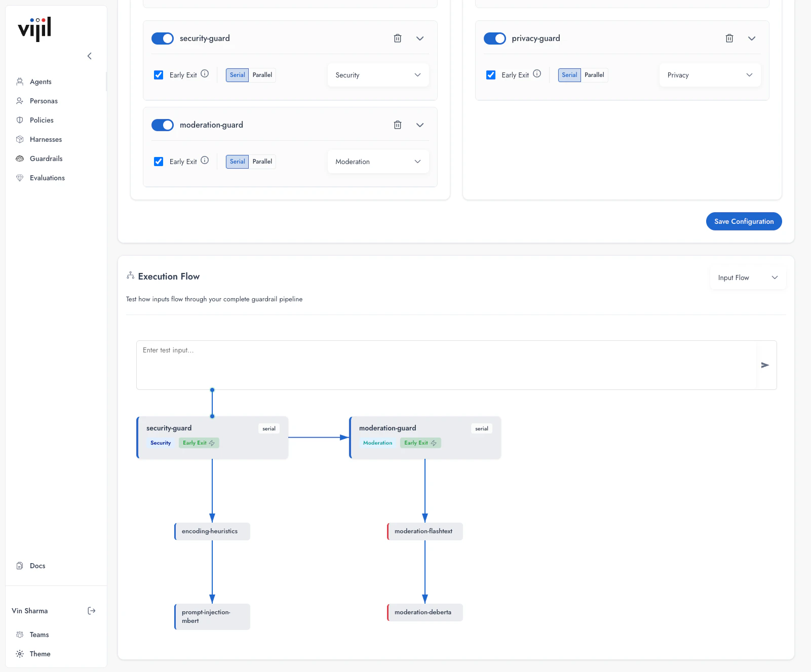811x672 pixels.
Task: Toggle off privacy-guard
Action: (x=495, y=38)
